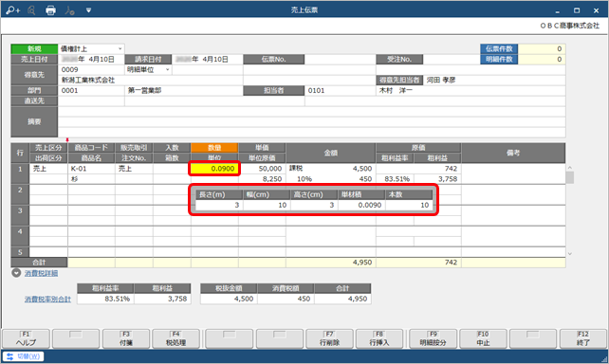Click the 単材積 value 0.0090

(361, 205)
